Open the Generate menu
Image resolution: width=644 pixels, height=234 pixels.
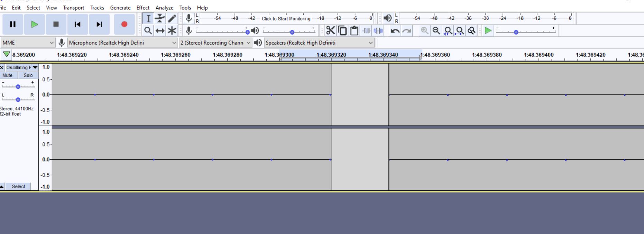pyautogui.click(x=120, y=8)
